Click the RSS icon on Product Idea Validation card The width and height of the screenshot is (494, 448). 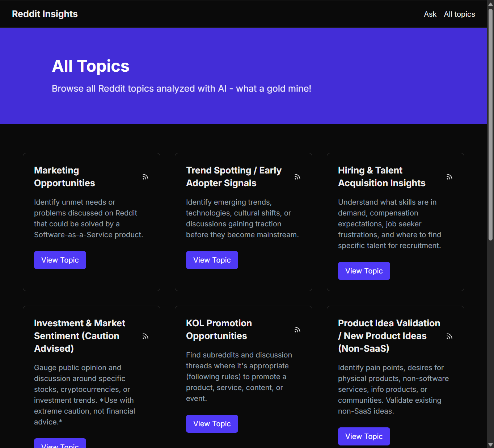coord(449,336)
